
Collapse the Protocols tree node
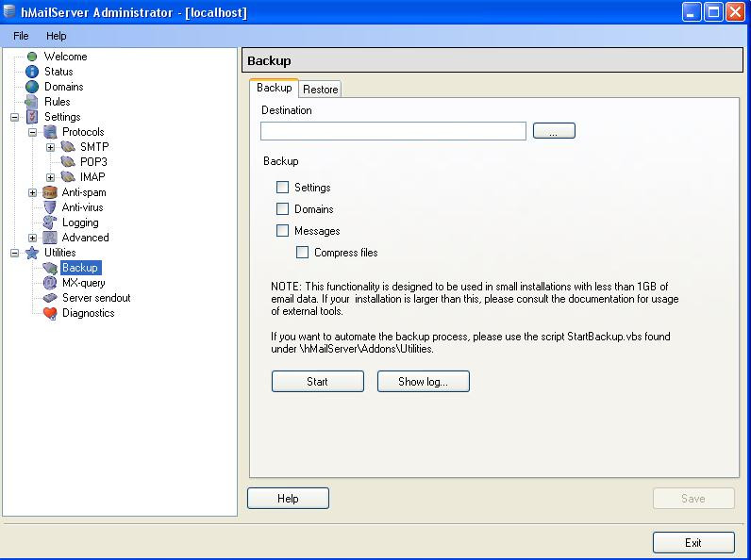(33, 132)
